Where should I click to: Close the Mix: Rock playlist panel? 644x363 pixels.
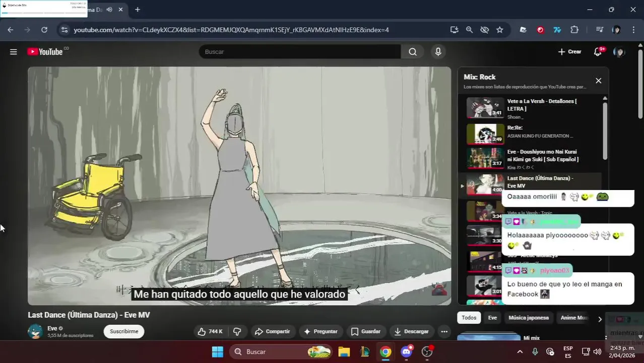[x=598, y=81]
